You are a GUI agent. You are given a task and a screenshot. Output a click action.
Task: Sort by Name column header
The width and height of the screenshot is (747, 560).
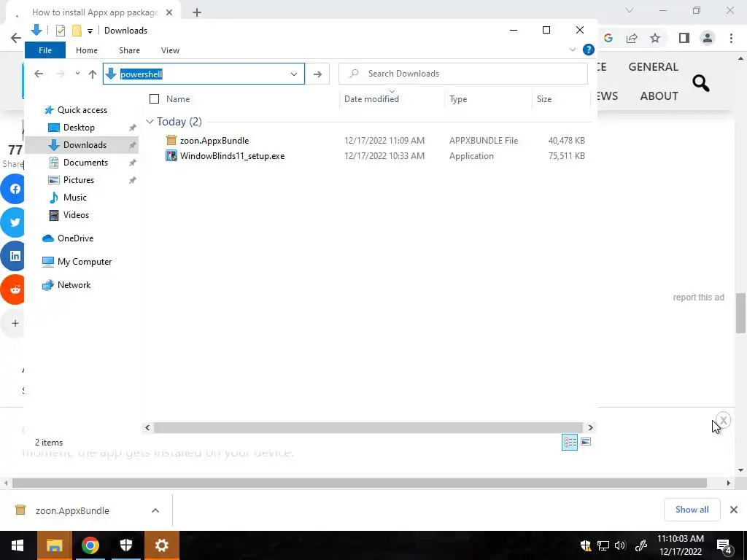[x=178, y=99]
